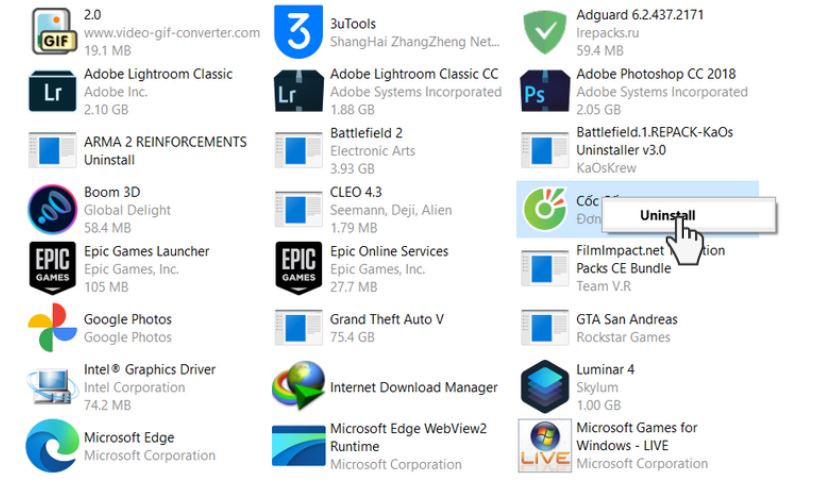Select the 3uTools app icon

pos(299,33)
